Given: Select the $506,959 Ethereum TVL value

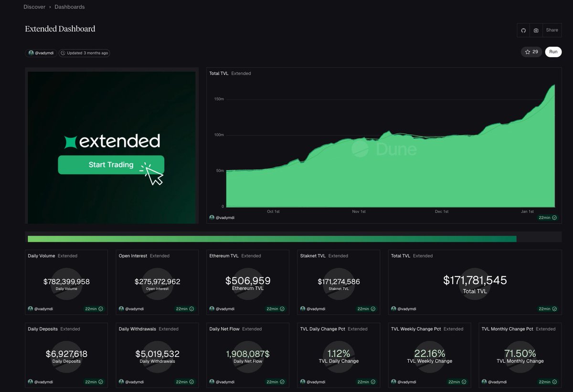Looking at the screenshot, I should pyautogui.click(x=248, y=280).
